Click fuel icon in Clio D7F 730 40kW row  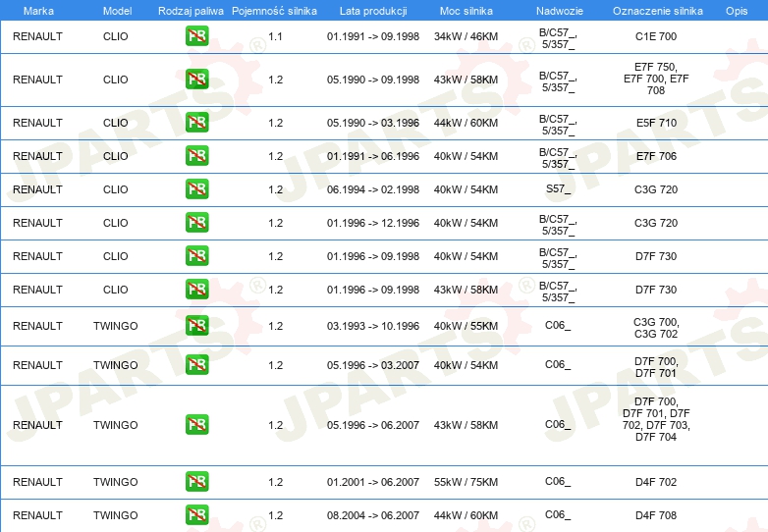[196, 255]
